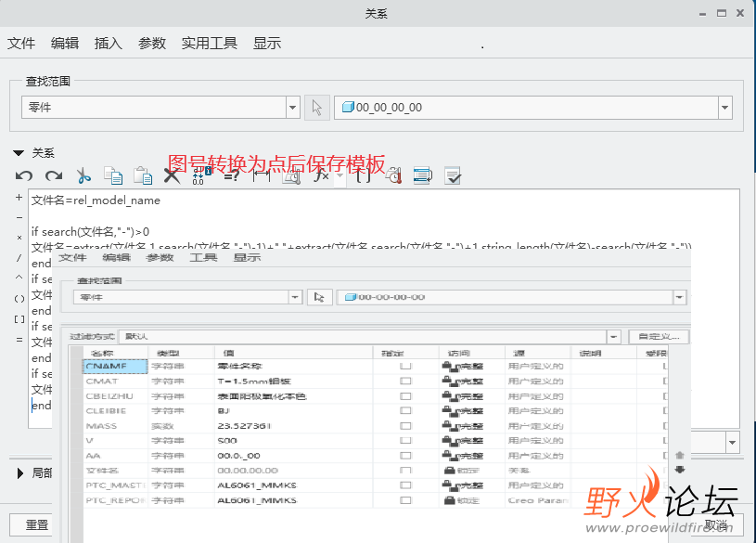Expand the 局部 section

(x=19, y=473)
